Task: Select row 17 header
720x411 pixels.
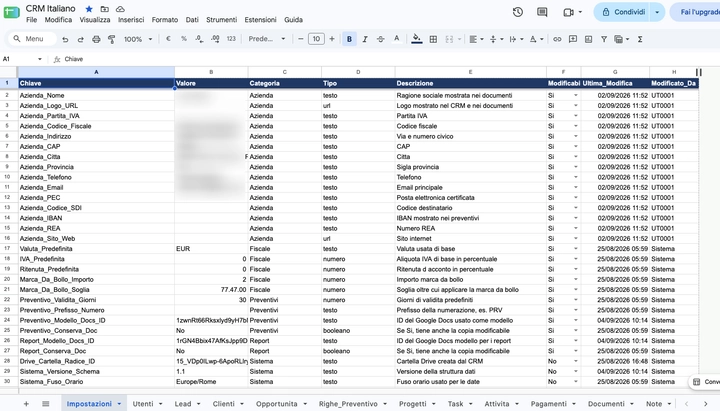Action: click(x=7, y=249)
